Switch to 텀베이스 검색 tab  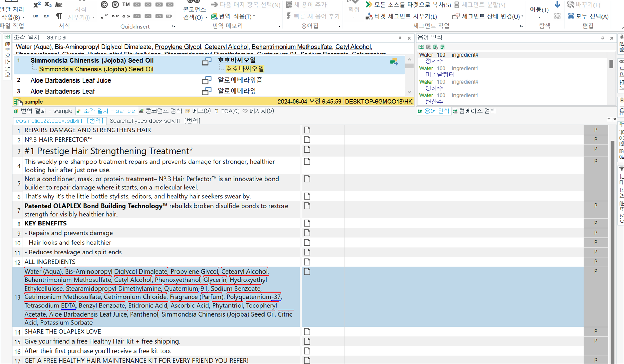click(474, 111)
